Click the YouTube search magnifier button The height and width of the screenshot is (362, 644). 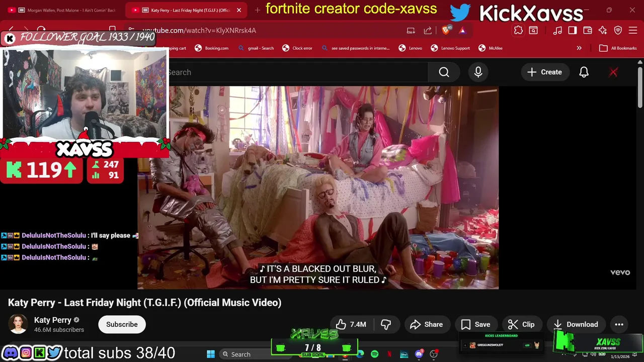coord(444,72)
